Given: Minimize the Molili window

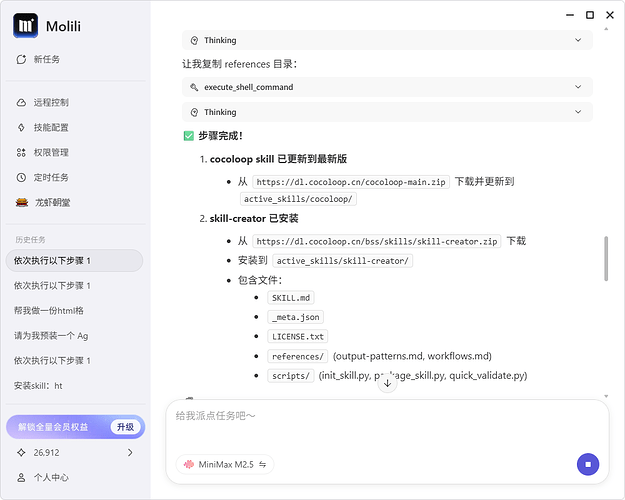Looking at the screenshot, I should 570,15.
